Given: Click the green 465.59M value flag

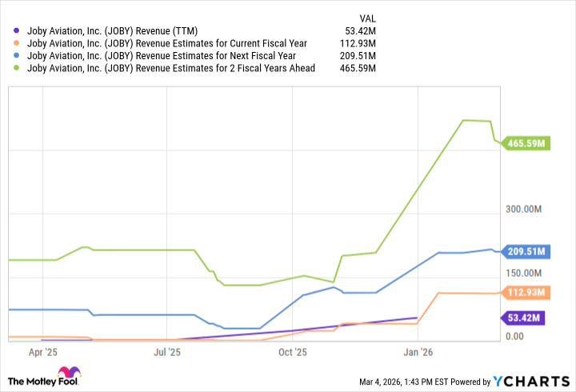Looking at the screenshot, I should [526, 144].
